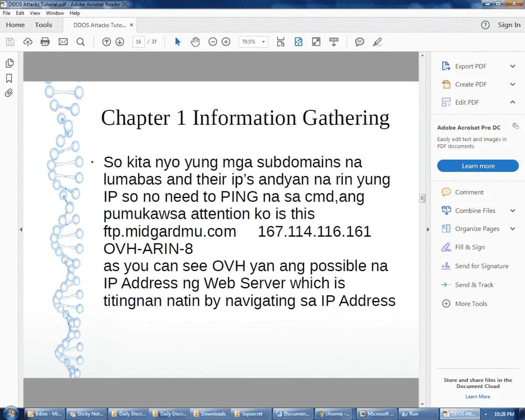Open the Edit menu

click(x=20, y=13)
